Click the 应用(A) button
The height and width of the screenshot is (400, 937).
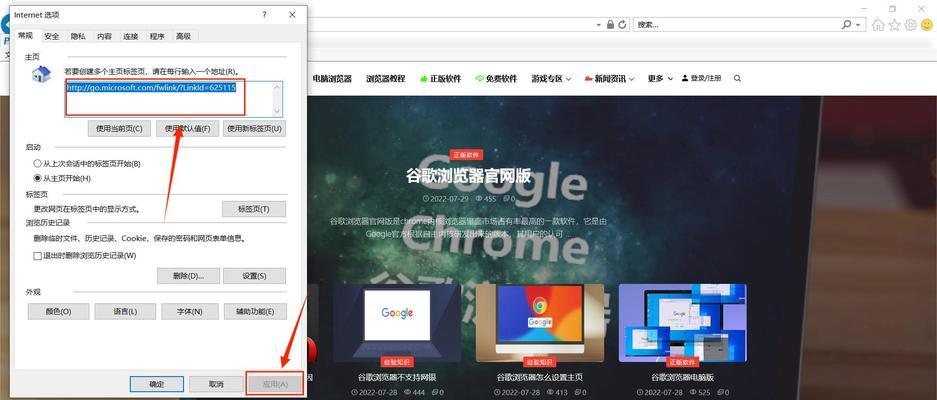pos(275,384)
